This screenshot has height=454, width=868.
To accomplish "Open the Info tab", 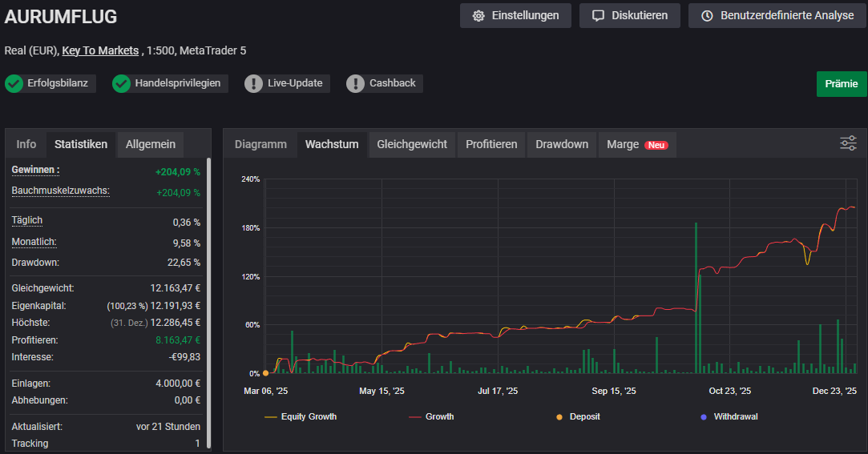I will 26,145.
